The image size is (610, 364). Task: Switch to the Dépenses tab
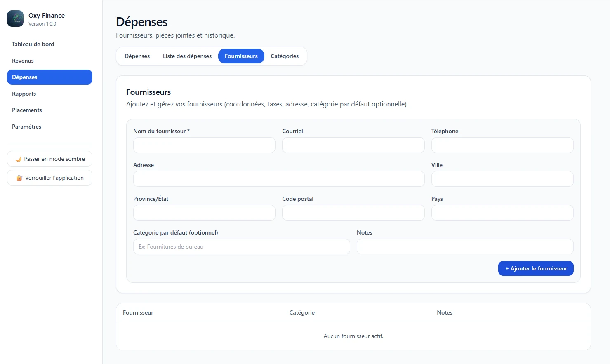click(137, 56)
